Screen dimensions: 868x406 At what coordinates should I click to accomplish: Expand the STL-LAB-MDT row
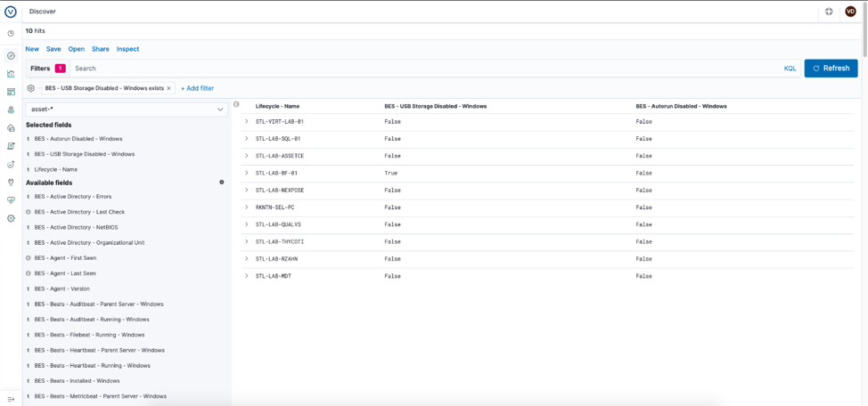246,276
